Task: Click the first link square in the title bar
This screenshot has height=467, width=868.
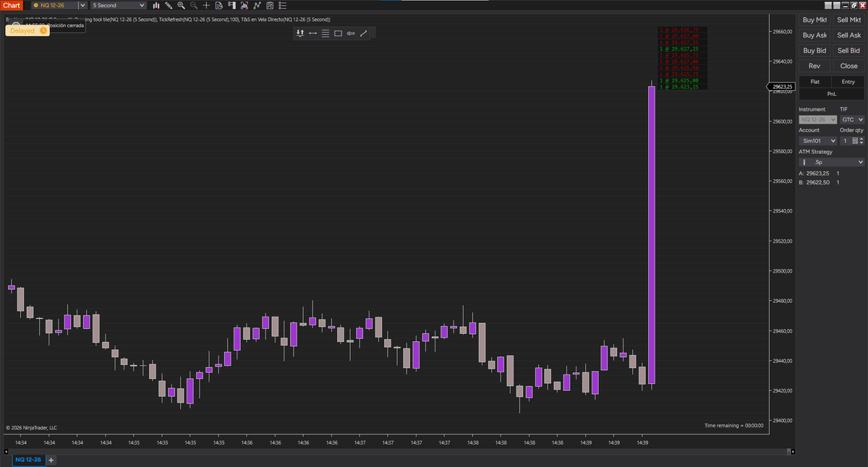Action: 828,5
